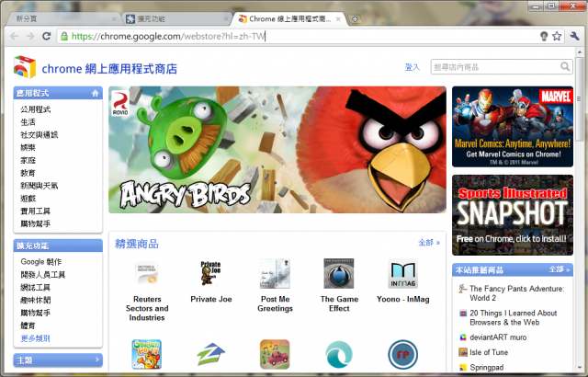Image resolution: width=588 pixels, height=377 pixels.
Task: Click the browser forward arrow button
Action: (x=30, y=36)
